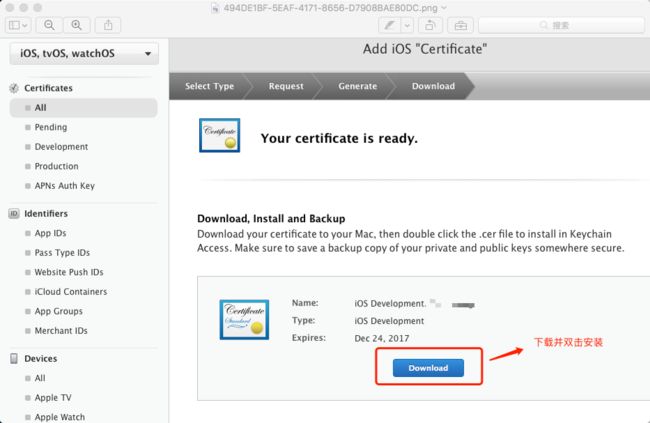Click the Certificates section heading
The height and width of the screenshot is (423, 650).
tap(49, 88)
